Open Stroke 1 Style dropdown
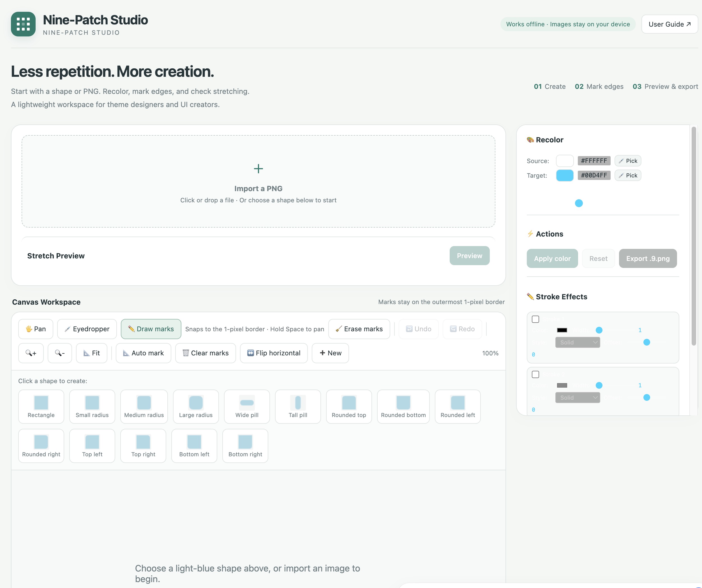Viewport: 702px width, 588px height. (x=578, y=342)
